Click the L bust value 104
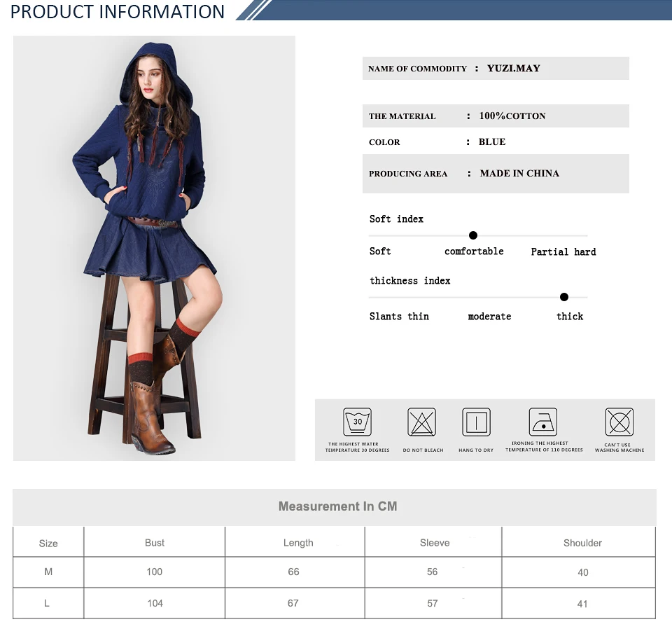Image resolution: width=672 pixels, height=643 pixels. click(155, 603)
